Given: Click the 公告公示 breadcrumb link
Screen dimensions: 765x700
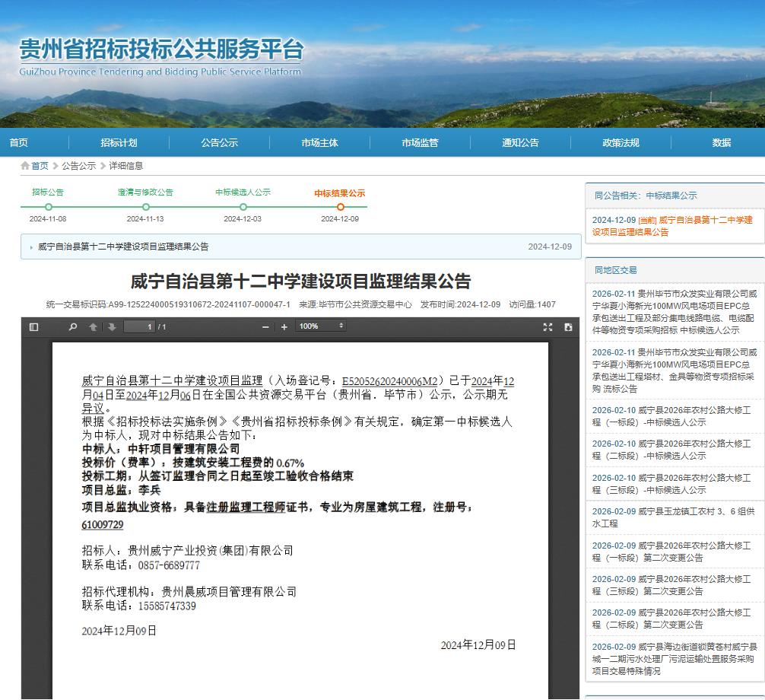Looking at the screenshot, I should coord(79,166).
